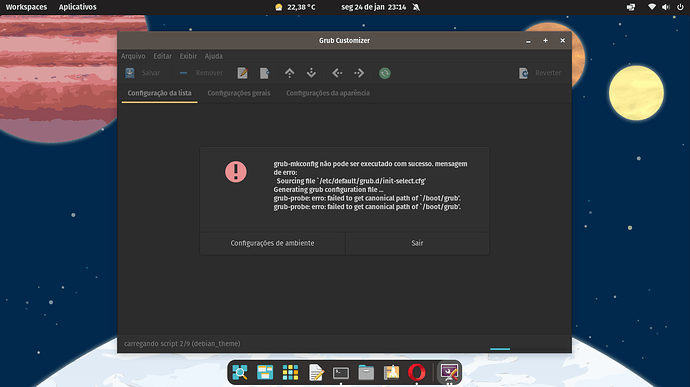Move entry up with up arrow
Image resolution: width=690 pixels, height=387 pixels.
pyautogui.click(x=290, y=73)
